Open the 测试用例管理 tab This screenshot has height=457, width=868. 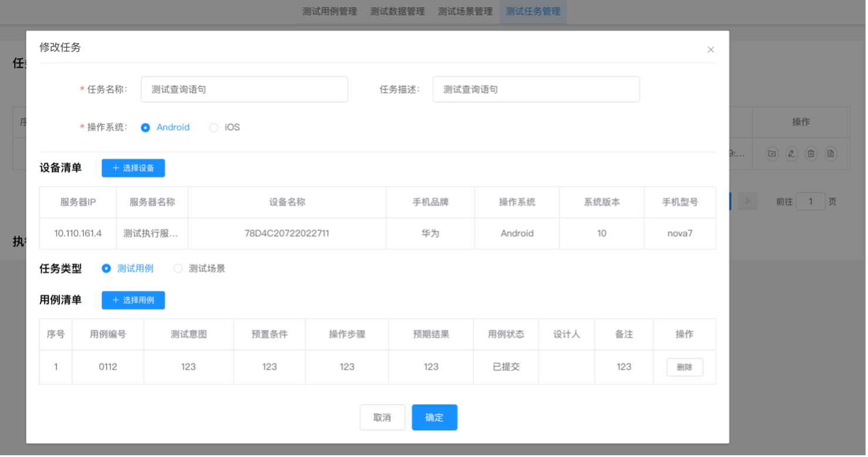[x=329, y=11]
